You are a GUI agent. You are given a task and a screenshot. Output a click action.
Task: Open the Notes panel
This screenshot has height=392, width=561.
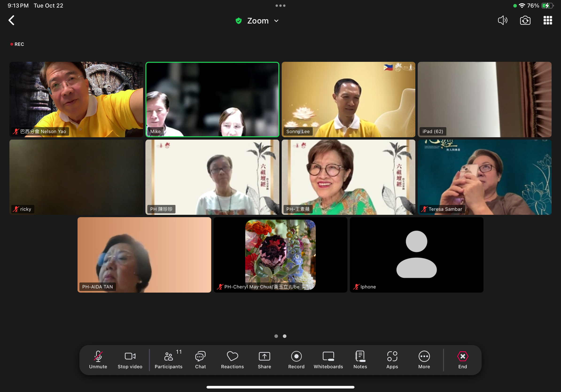click(360, 360)
